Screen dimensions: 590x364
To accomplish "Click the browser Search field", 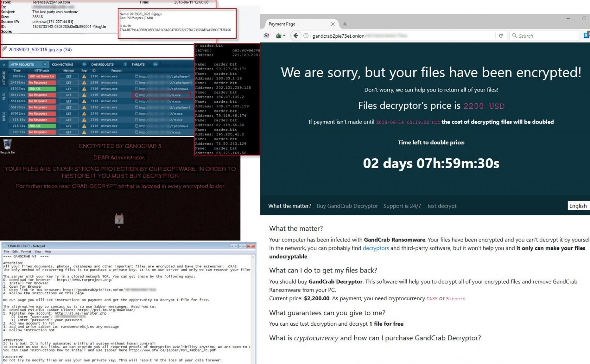I will point(546,36).
